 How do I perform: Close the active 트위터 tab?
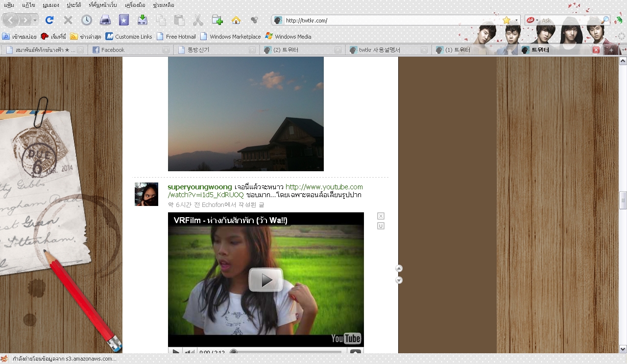pos(596,50)
